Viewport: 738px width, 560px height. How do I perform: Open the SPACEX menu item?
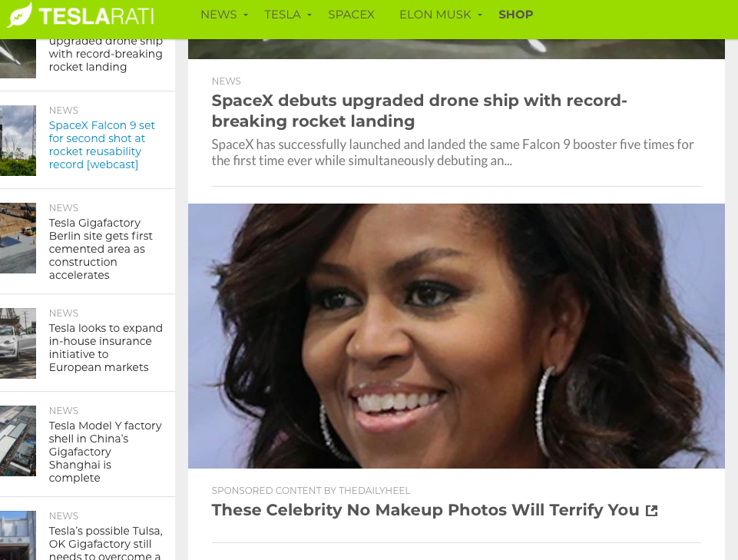pos(351,15)
